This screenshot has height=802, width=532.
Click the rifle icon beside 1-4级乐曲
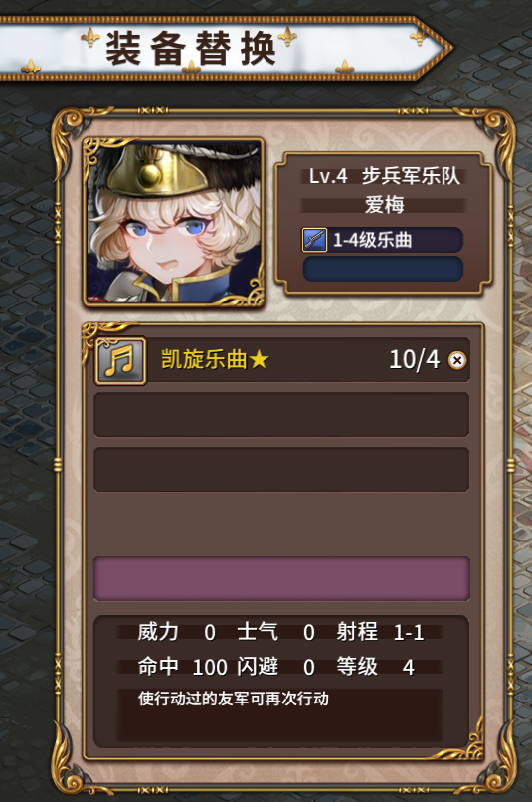pyautogui.click(x=314, y=240)
